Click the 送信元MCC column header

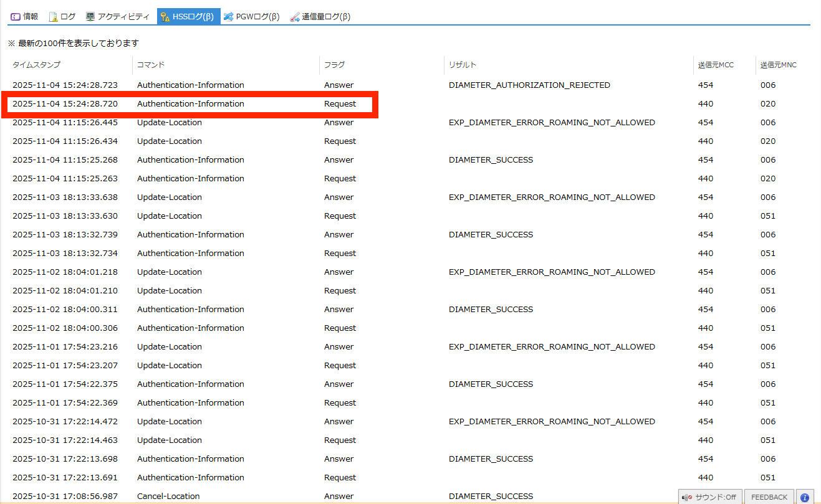(716, 65)
